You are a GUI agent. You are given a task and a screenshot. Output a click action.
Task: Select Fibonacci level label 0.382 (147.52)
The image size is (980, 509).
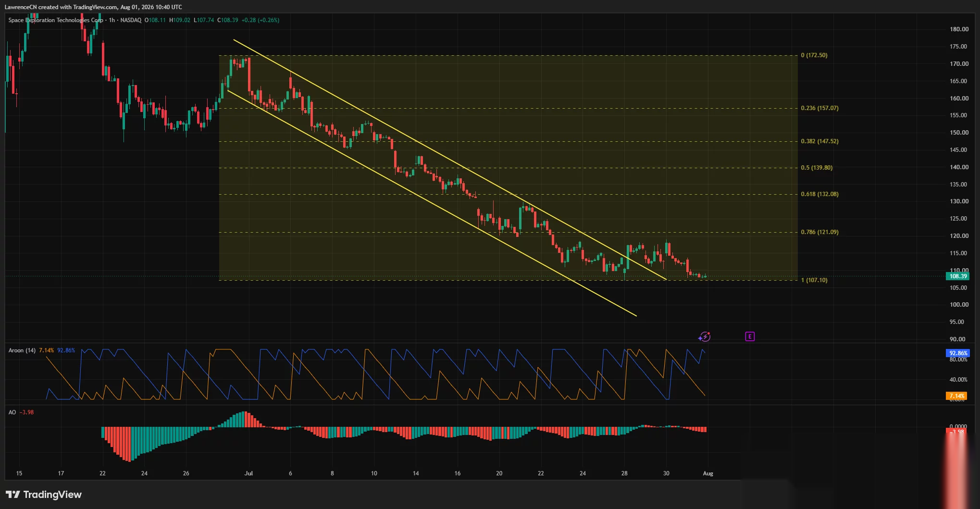pyautogui.click(x=819, y=141)
